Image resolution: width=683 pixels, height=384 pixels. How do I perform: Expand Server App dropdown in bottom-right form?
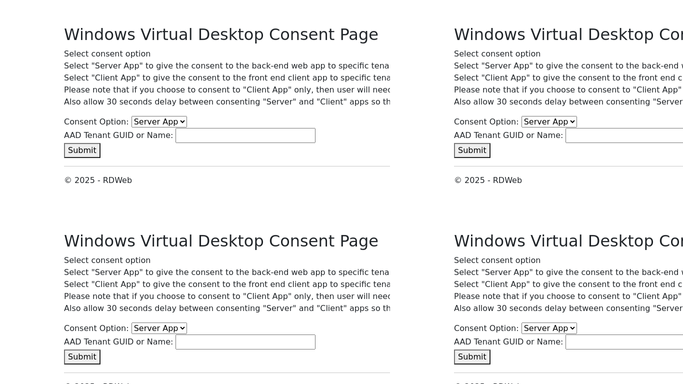549,328
